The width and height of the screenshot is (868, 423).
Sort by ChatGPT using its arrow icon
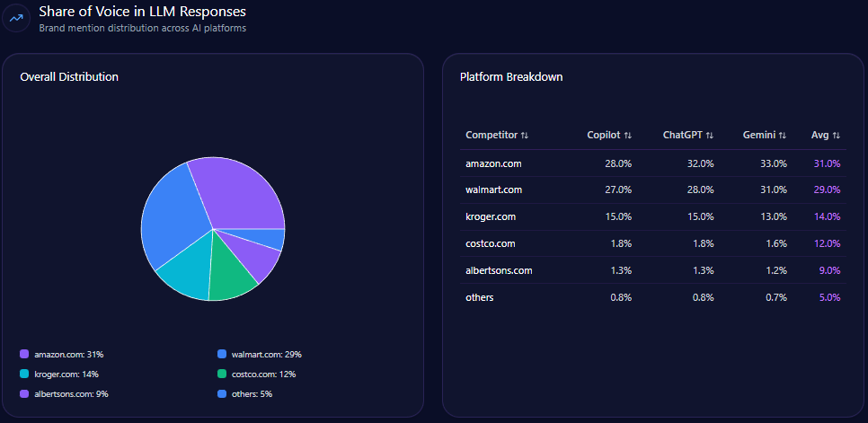pos(710,136)
